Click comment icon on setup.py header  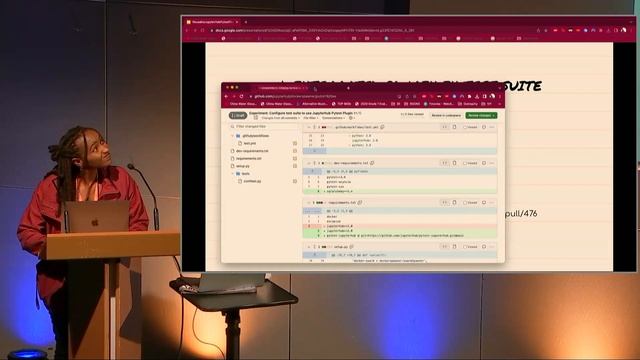click(x=484, y=247)
